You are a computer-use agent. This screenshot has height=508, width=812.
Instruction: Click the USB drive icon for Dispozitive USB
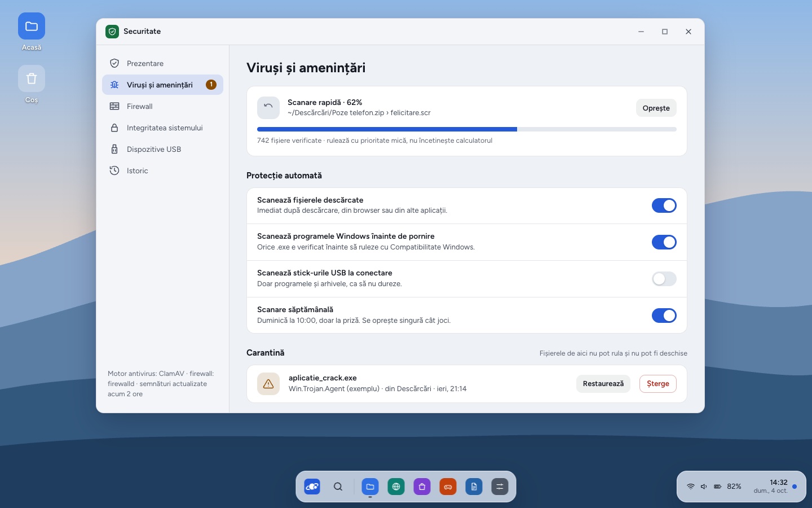click(114, 149)
